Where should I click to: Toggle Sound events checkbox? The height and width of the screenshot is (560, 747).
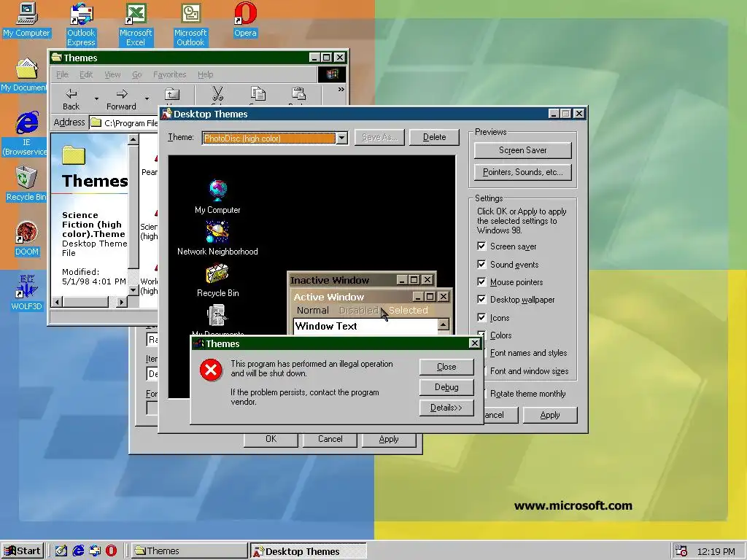481,264
